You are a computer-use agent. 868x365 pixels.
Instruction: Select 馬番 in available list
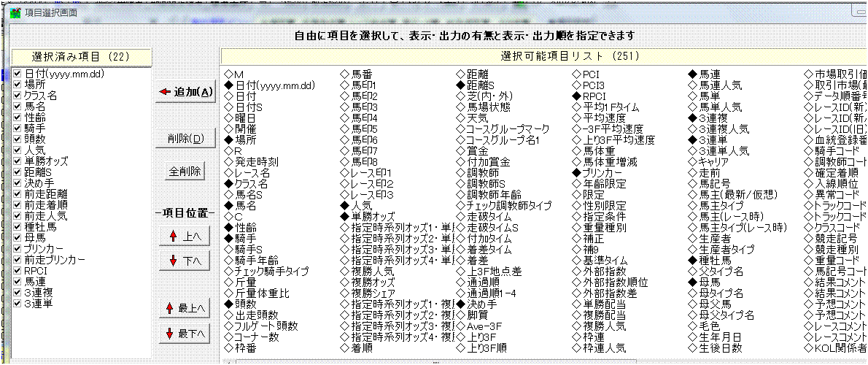click(x=357, y=74)
